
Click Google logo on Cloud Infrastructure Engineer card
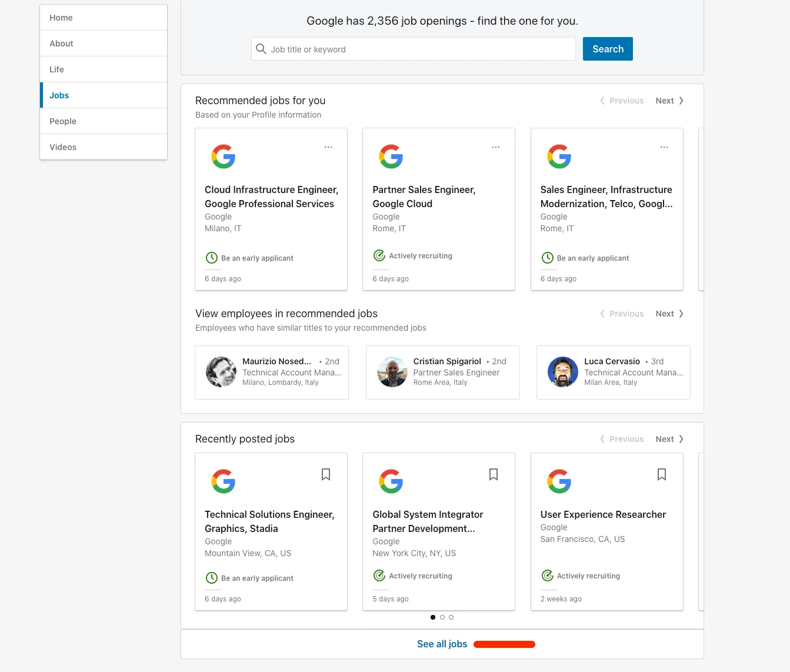pyautogui.click(x=224, y=157)
